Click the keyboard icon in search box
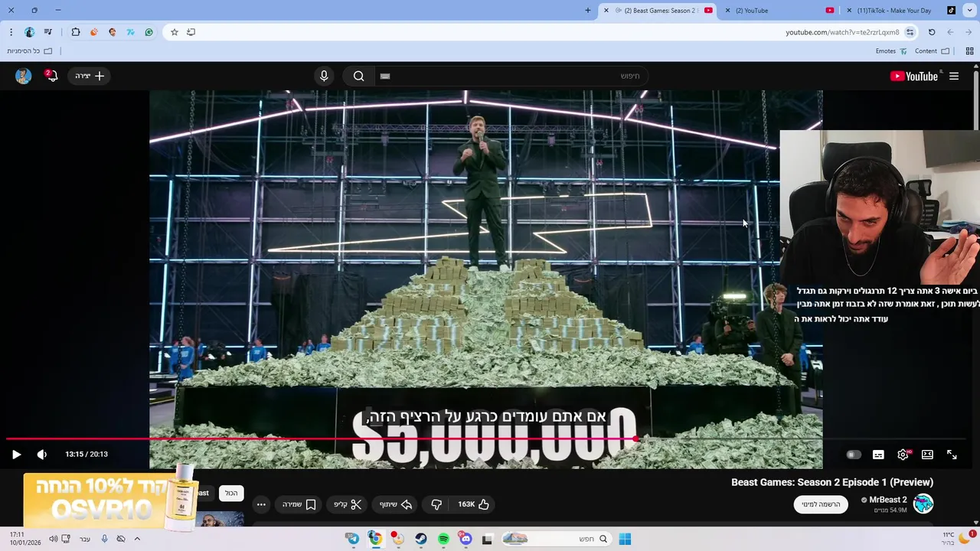 (385, 76)
